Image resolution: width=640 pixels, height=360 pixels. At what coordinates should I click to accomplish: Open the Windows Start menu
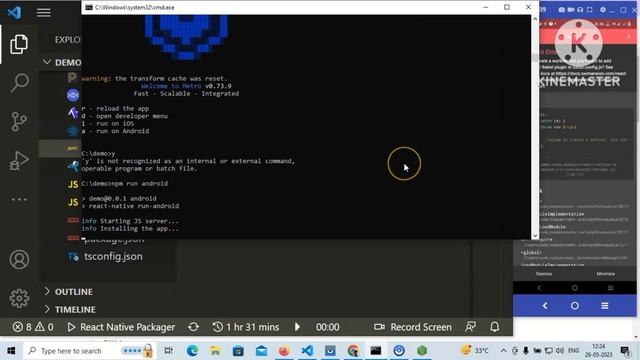(x=11, y=351)
